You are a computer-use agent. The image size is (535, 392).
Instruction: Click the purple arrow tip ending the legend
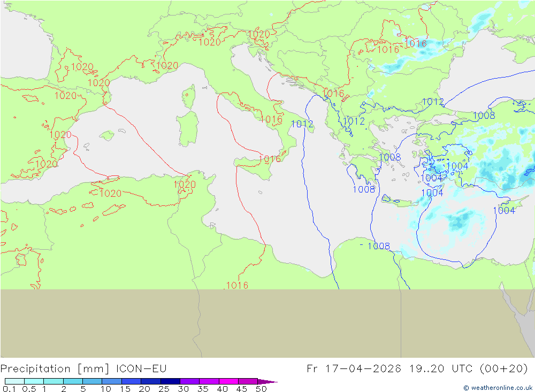(267, 381)
